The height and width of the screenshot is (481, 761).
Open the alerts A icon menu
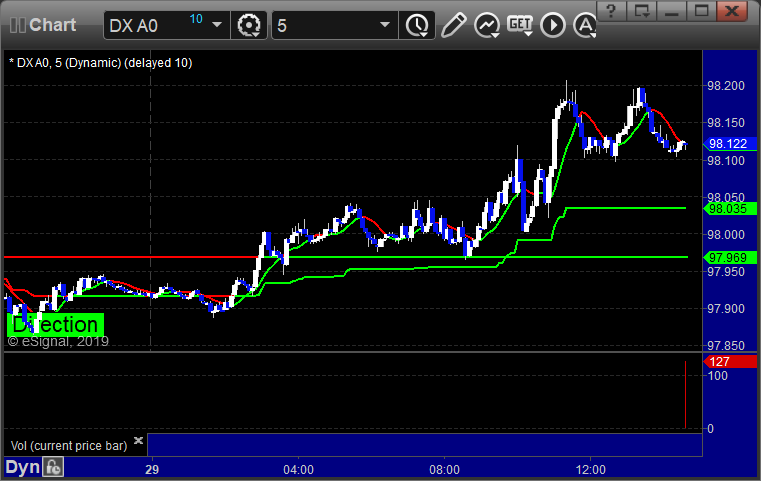tap(585, 25)
